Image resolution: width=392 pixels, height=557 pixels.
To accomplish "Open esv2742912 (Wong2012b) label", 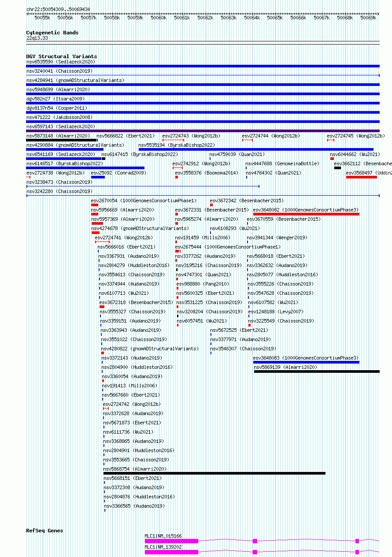I will click(201, 164).
